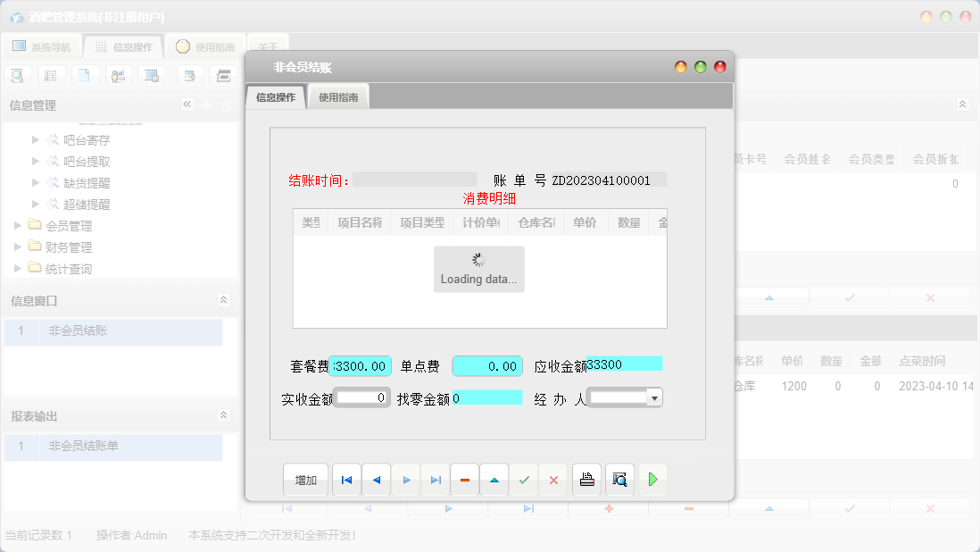
Task: Confirm the record with the green checkmark icon
Action: click(x=524, y=480)
